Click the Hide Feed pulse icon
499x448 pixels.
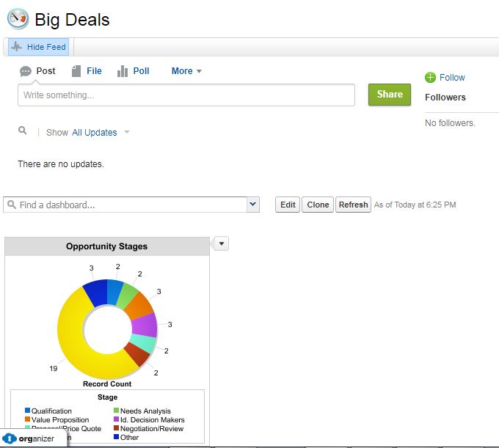point(17,47)
